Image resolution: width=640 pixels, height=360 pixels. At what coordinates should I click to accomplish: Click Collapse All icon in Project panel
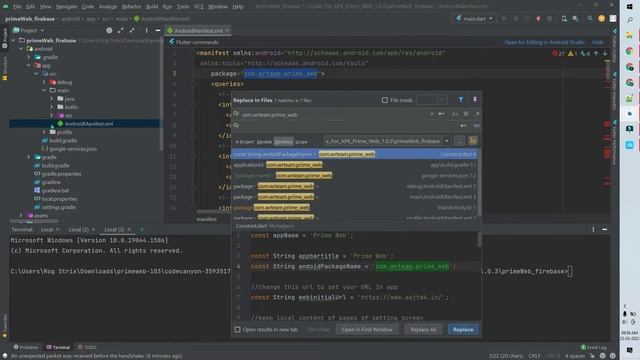[x=132, y=31]
